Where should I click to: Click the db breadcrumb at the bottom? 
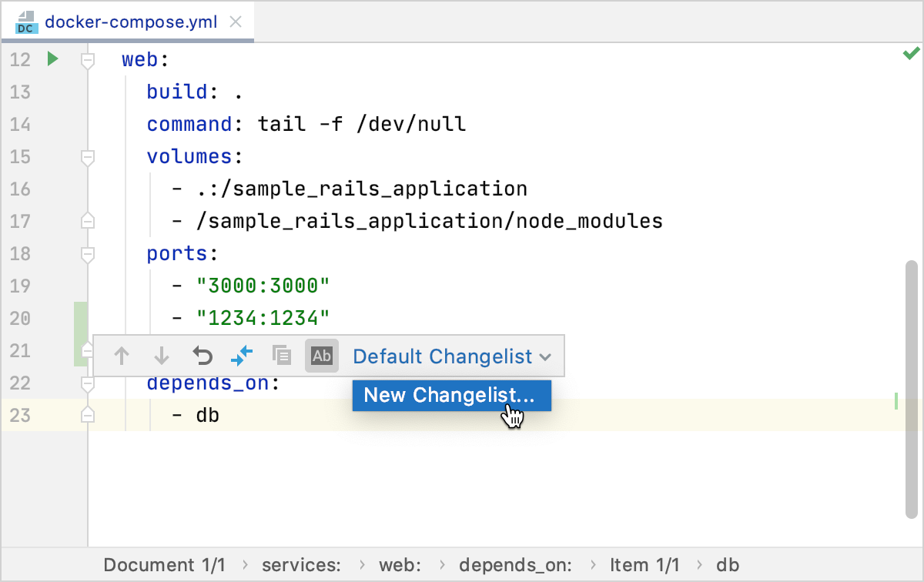[729, 564]
